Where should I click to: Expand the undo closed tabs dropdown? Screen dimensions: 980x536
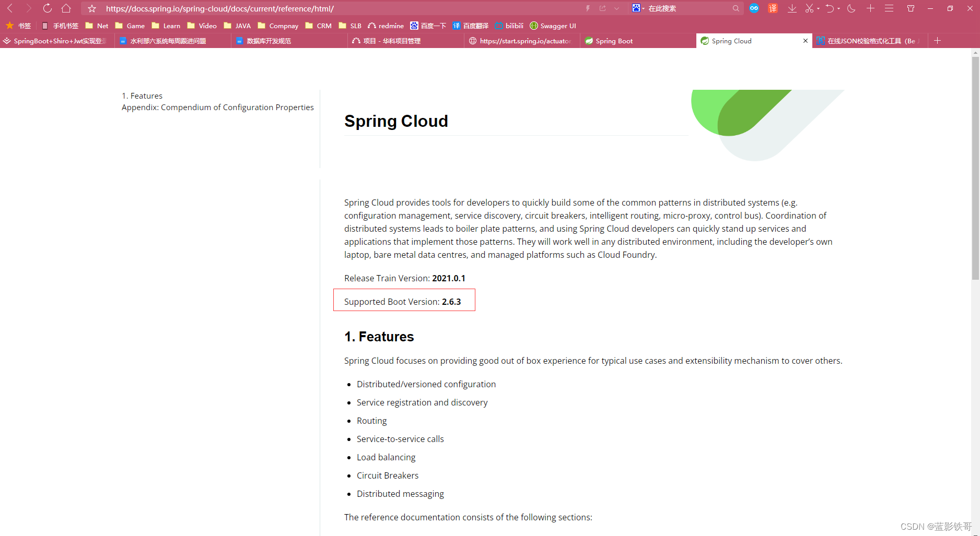(x=838, y=8)
